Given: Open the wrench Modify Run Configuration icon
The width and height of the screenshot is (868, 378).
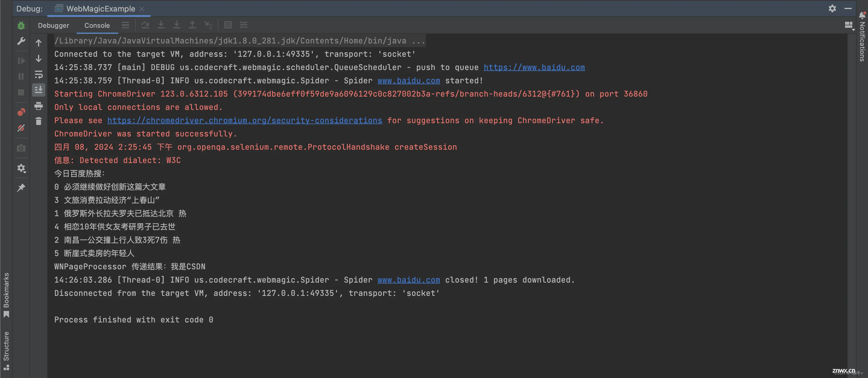Looking at the screenshot, I should pyautogui.click(x=21, y=41).
